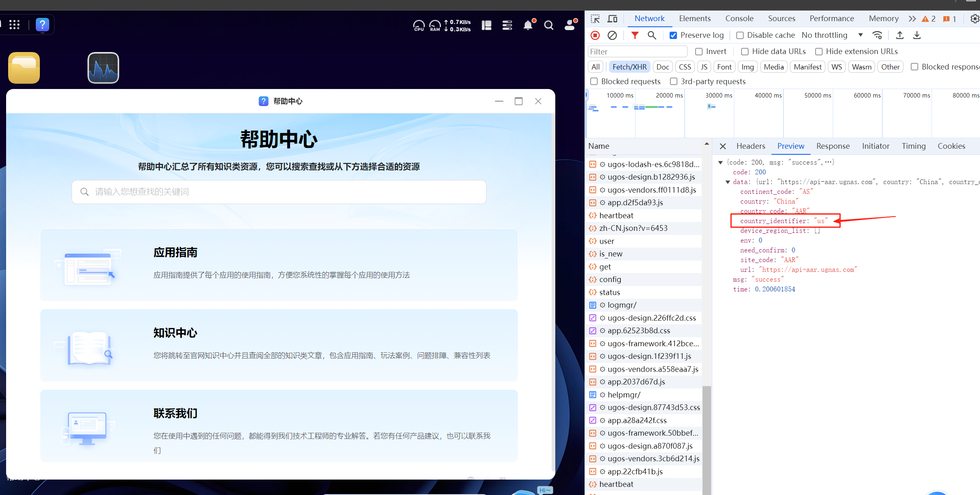
Task: Open the app launcher grid icon
Action: (x=15, y=25)
